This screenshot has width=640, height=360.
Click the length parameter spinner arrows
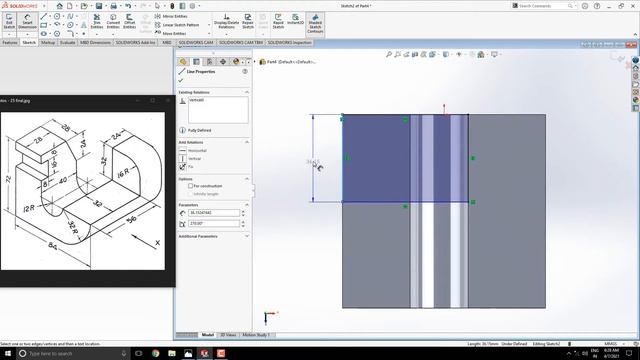243,213
